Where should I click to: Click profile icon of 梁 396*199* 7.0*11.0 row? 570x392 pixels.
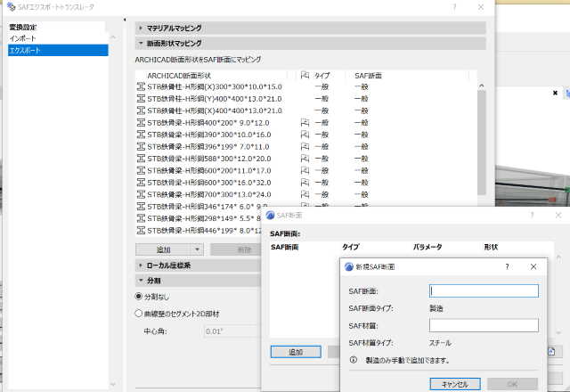pos(141,146)
